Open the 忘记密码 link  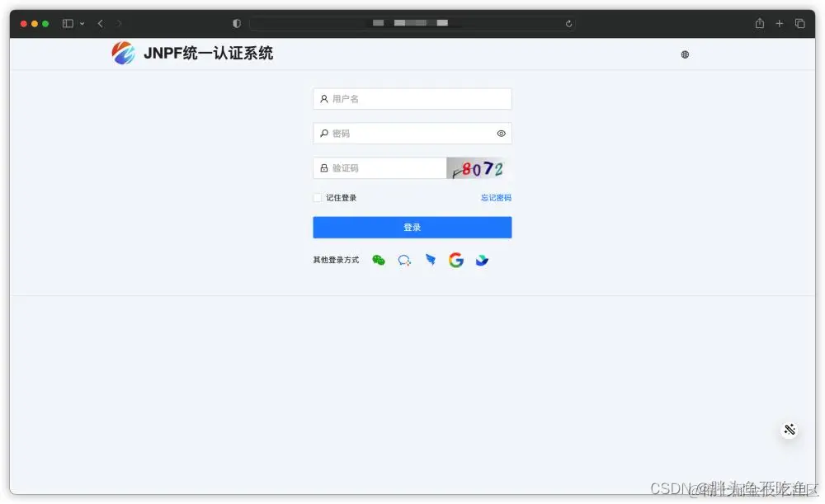pos(496,198)
